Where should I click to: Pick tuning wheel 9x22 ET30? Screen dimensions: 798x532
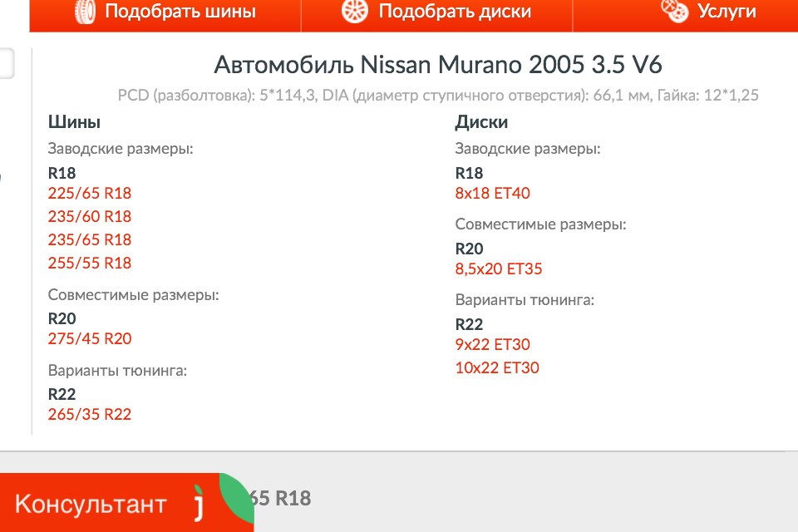tap(493, 345)
